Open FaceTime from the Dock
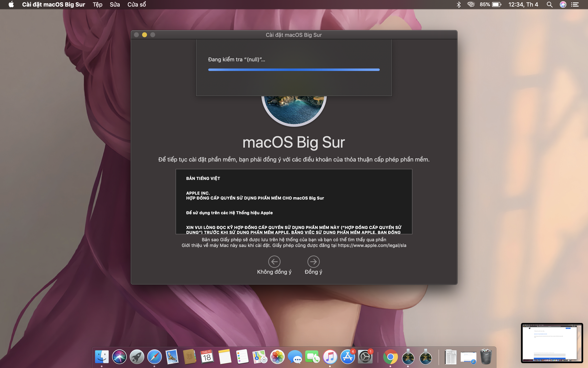 click(312, 357)
